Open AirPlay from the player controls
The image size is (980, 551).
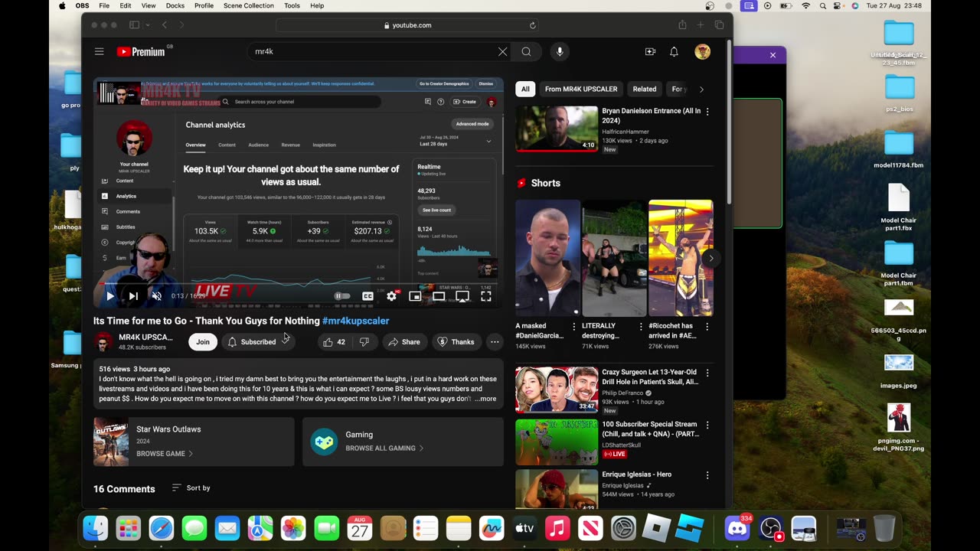coord(462,296)
